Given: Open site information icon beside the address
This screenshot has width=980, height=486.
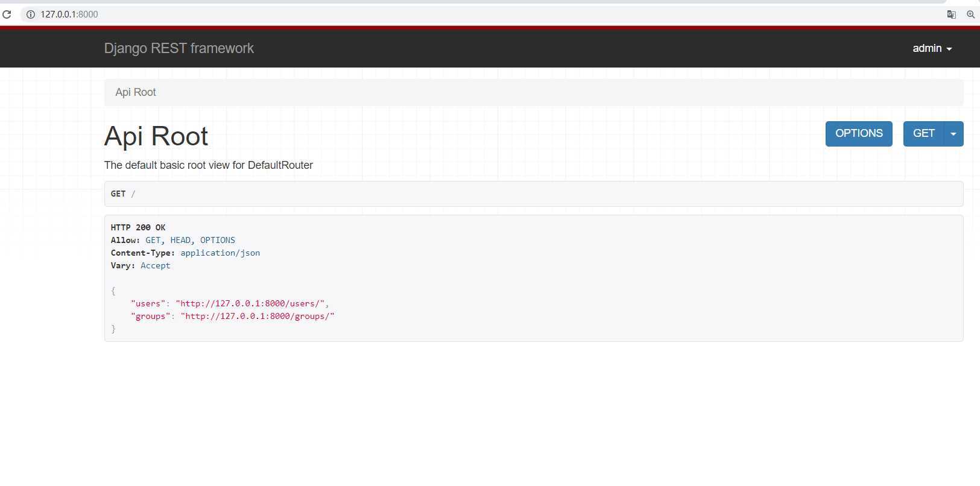Looking at the screenshot, I should (x=30, y=14).
